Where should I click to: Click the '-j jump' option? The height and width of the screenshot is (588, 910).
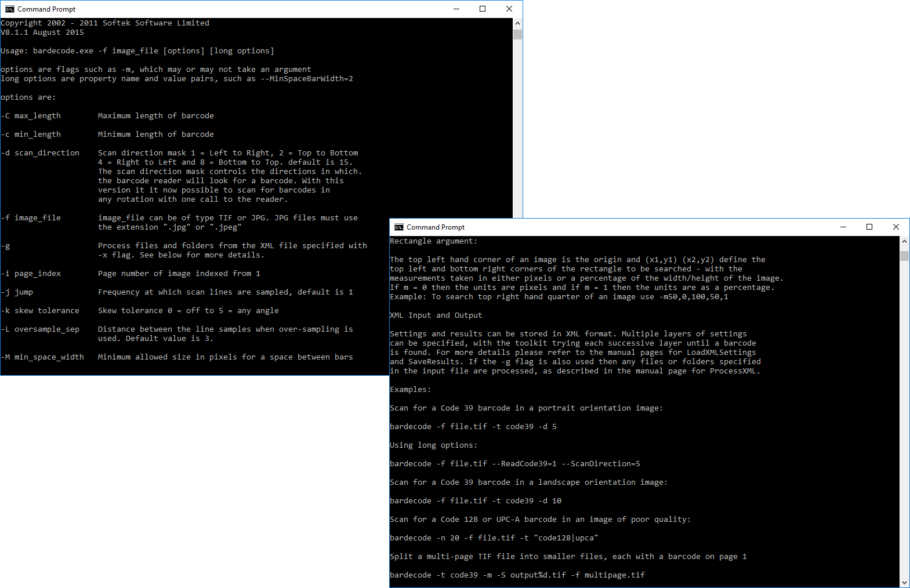coord(17,292)
